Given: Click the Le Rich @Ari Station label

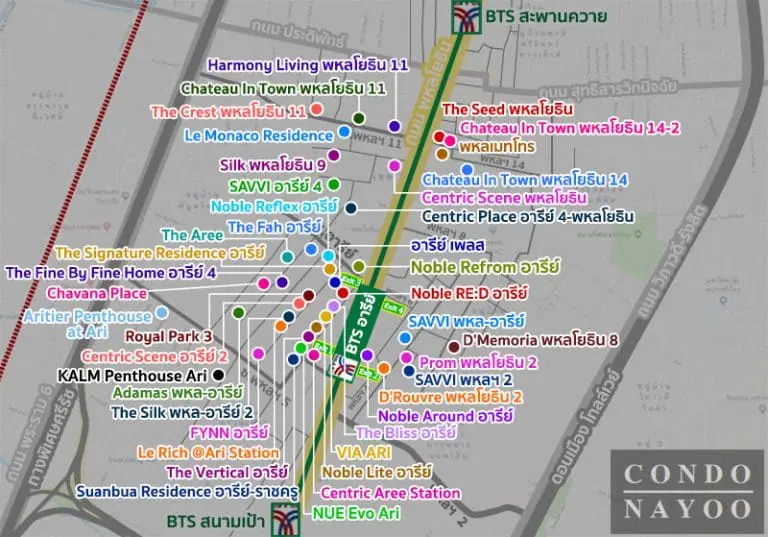Looking at the screenshot, I should click(x=208, y=452).
